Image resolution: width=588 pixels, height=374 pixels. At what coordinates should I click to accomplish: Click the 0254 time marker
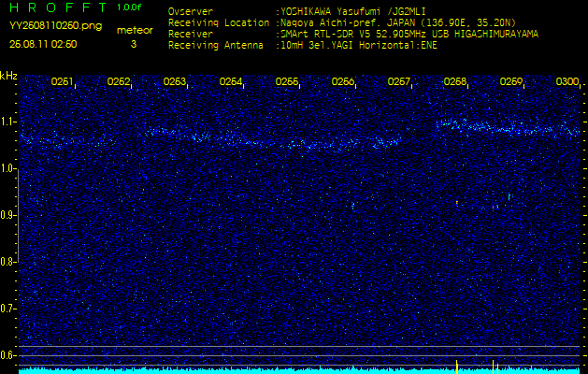coord(231,81)
